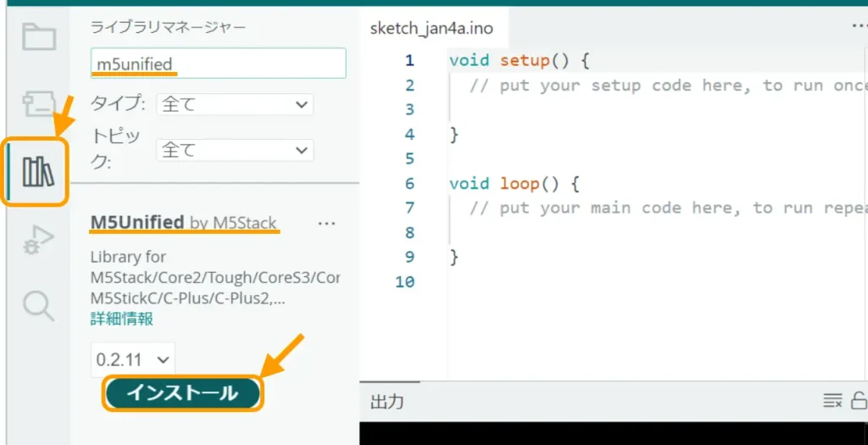Focus the m5unified library search field
This screenshot has width=868, height=445.
(x=218, y=64)
